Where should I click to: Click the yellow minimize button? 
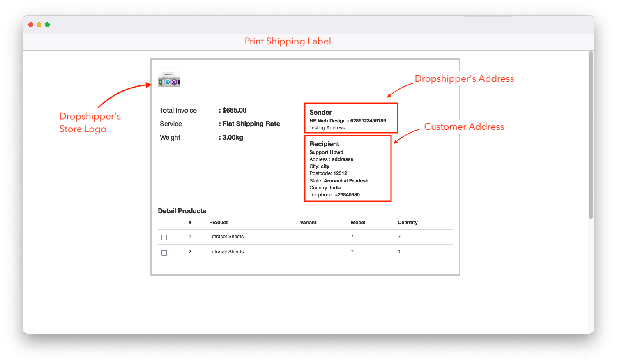tap(39, 24)
